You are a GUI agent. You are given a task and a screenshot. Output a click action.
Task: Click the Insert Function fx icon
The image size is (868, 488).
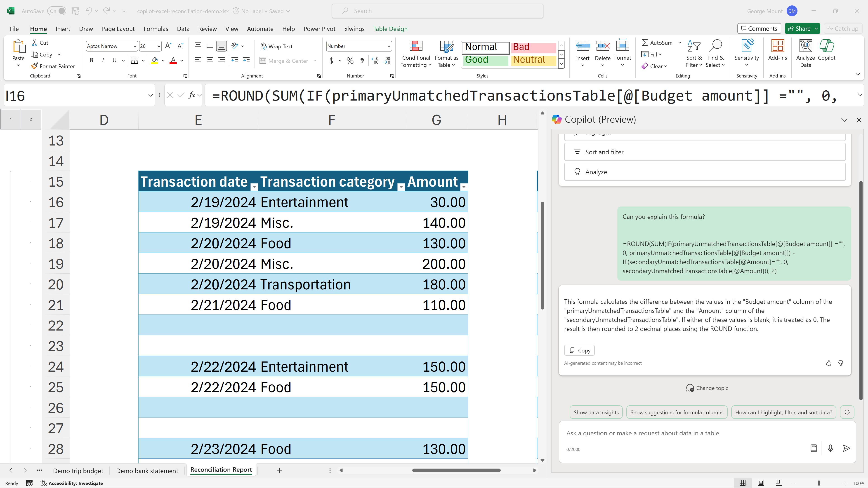191,95
